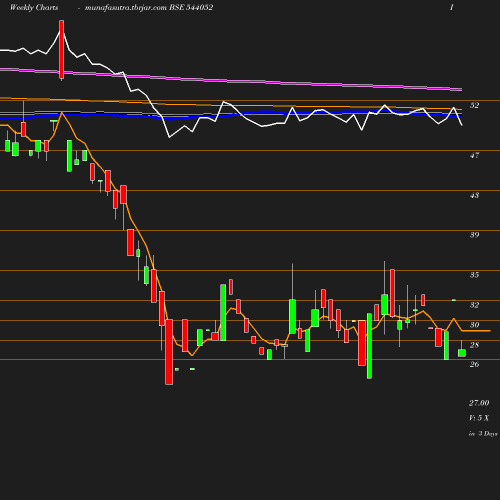The height and width of the screenshot is (500, 500).
Task: Select the price axis label "47"
Action: pyautogui.click(x=474, y=155)
